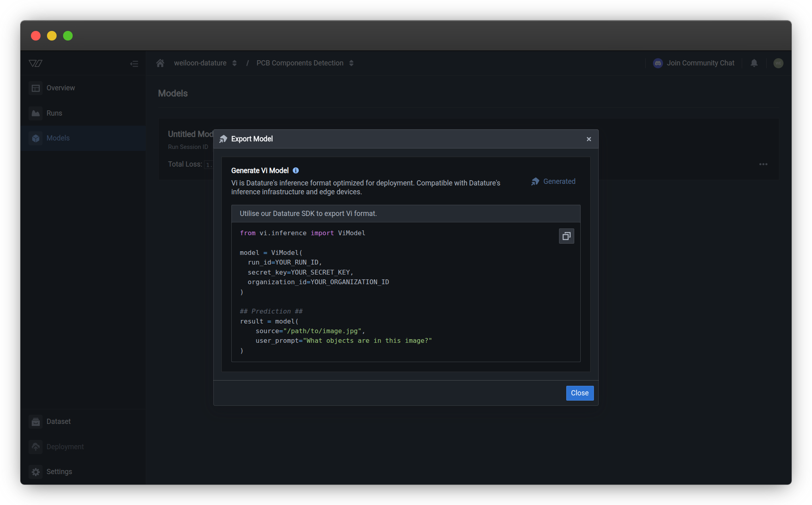
Task: Open the user avatar menu
Action: pyautogui.click(x=778, y=63)
